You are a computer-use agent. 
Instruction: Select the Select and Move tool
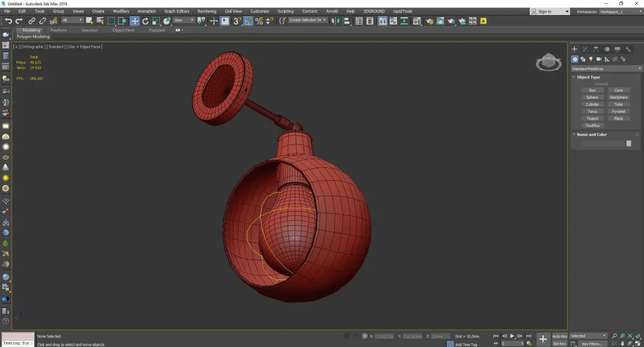click(134, 21)
